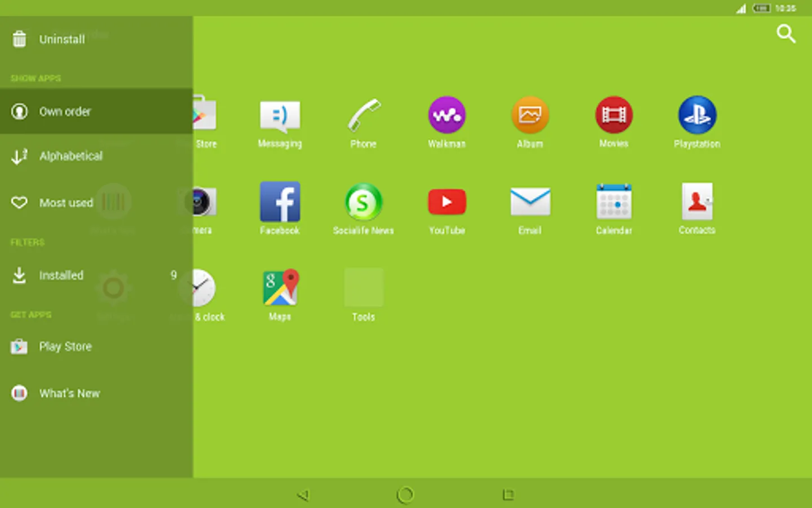This screenshot has height=508, width=812.
Task: Tap the Android back button
Action: (x=303, y=495)
